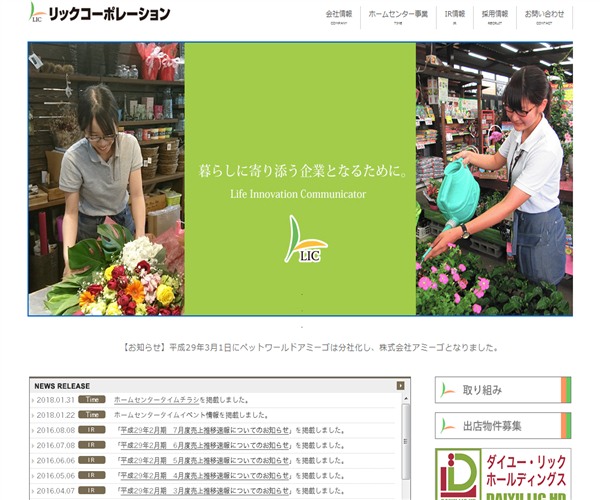Click the news list scroll up arrow
The image size is (600, 500).
[406, 398]
